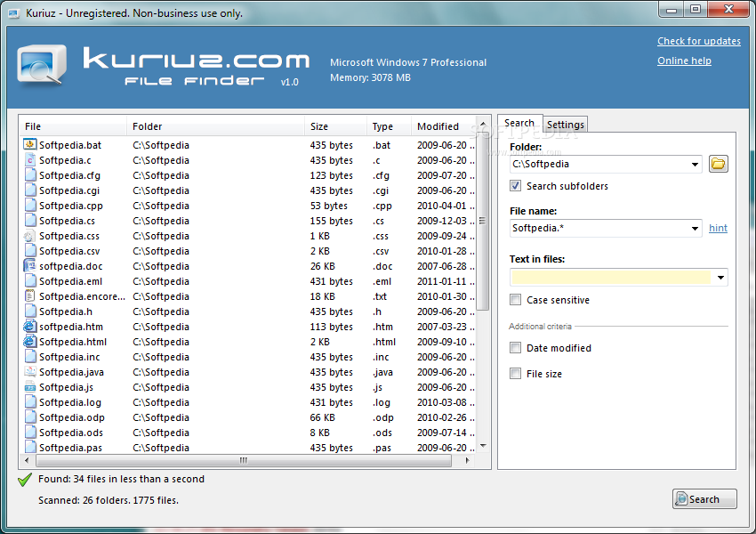Viewport: 756px width, 534px height.
Task: Click the Softpedia.js file icon
Action: pos(30,387)
